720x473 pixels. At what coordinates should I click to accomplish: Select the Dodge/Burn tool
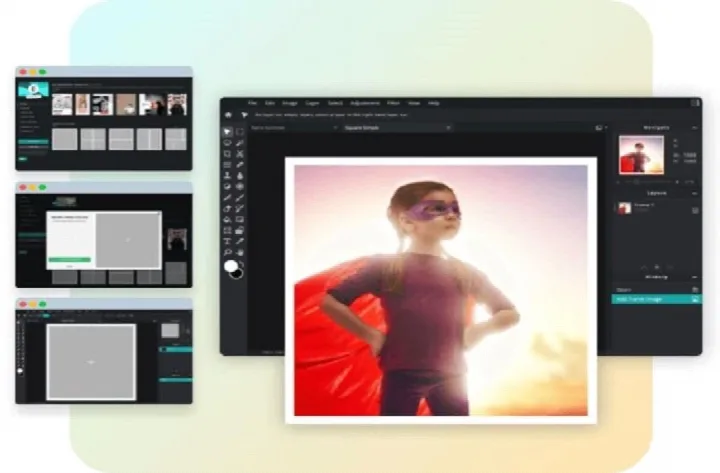tap(227, 187)
